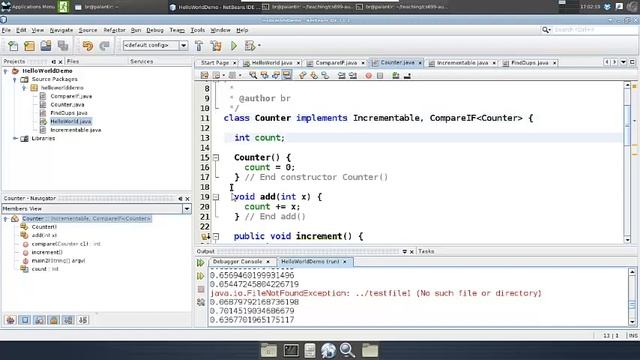
Task: Toggle Show Static Members in the Navigator filter bar
Action: [x=40, y=320]
